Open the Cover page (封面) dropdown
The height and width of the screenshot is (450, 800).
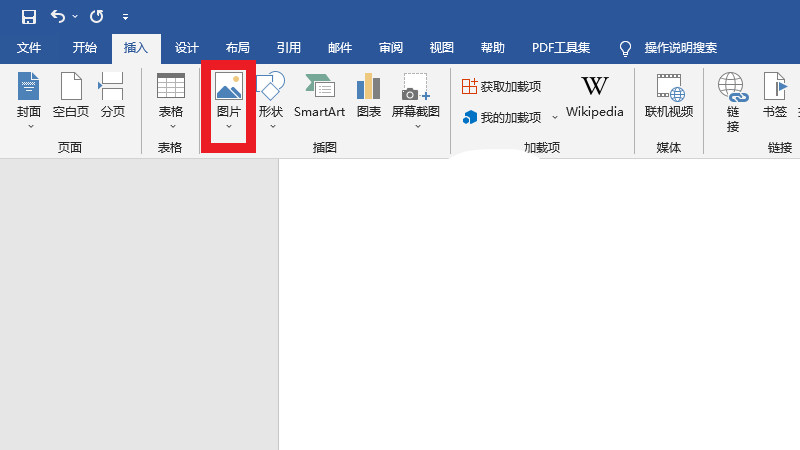point(29,126)
